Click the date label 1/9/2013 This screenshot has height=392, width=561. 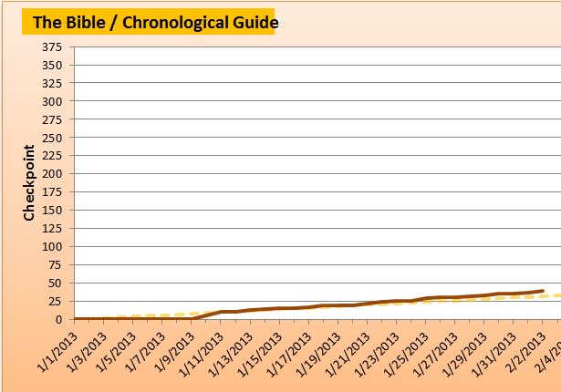(x=174, y=352)
